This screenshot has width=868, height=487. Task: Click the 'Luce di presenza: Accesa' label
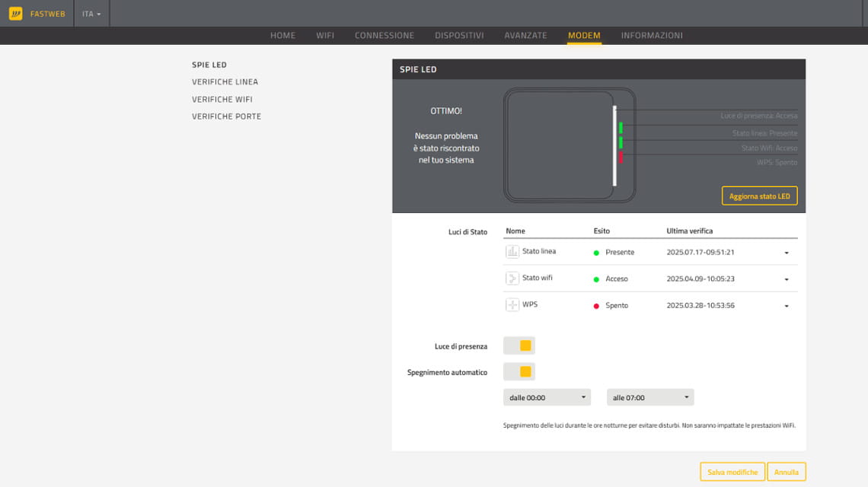tap(759, 116)
